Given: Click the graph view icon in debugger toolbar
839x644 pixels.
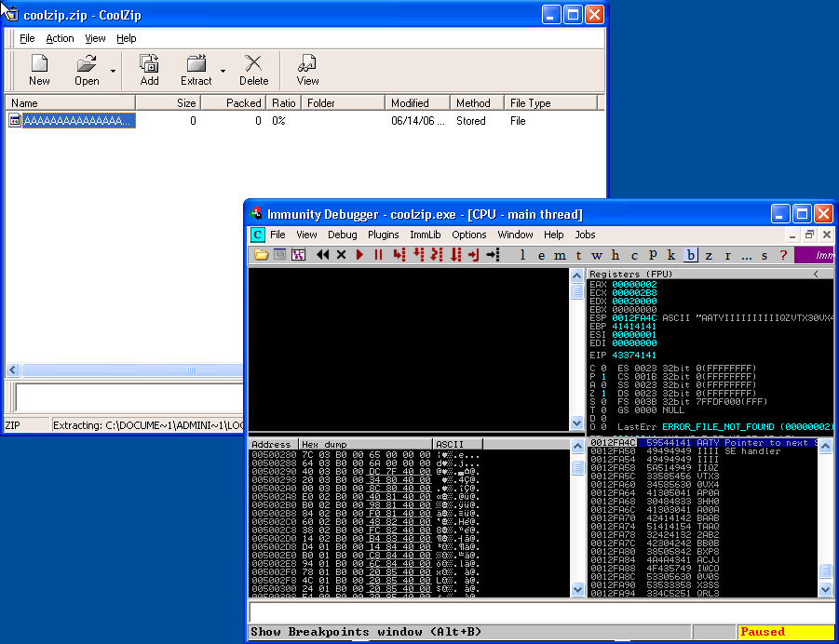Looking at the screenshot, I should (298, 255).
